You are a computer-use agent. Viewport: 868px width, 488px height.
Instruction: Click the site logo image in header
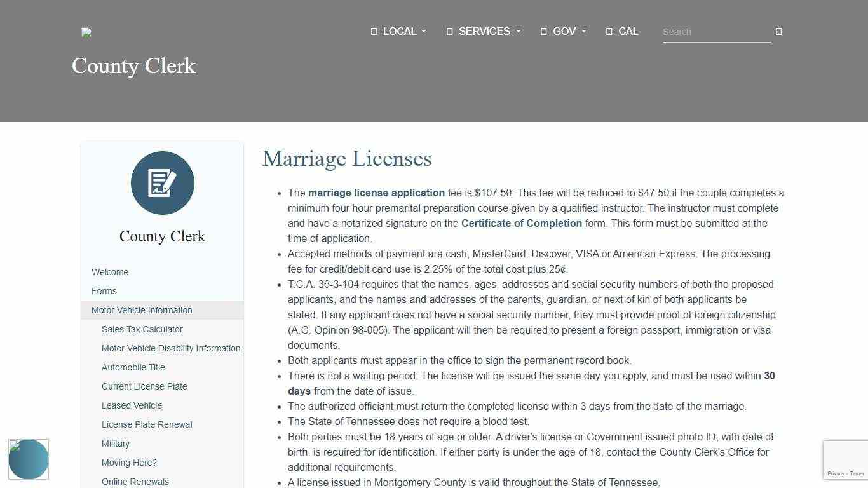pyautogui.click(x=86, y=32)
